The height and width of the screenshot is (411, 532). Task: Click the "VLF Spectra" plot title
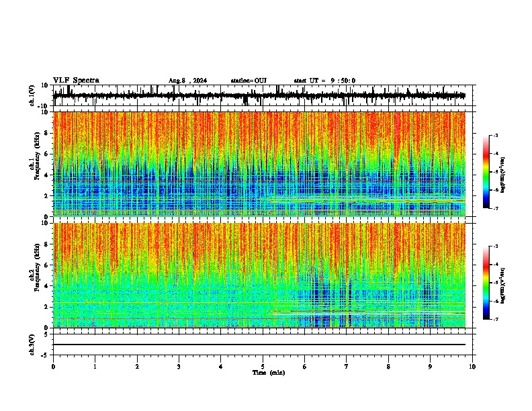click(x=76, y=81)
